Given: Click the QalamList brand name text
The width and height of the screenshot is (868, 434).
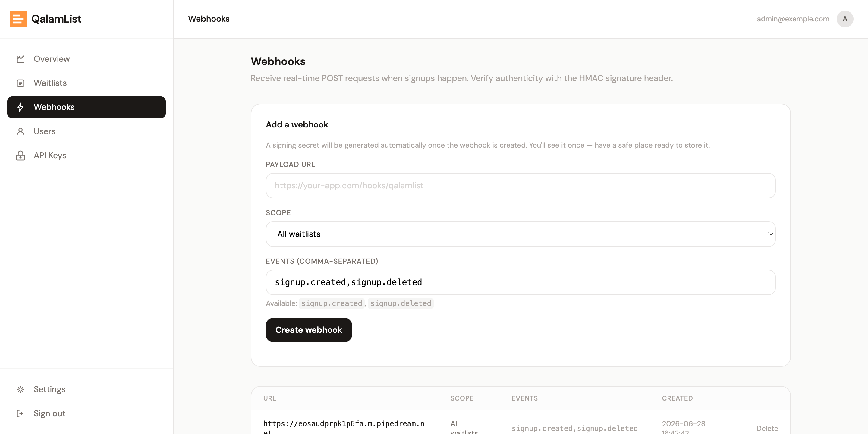Looking at the screenshot, I should tap(56, 19).
